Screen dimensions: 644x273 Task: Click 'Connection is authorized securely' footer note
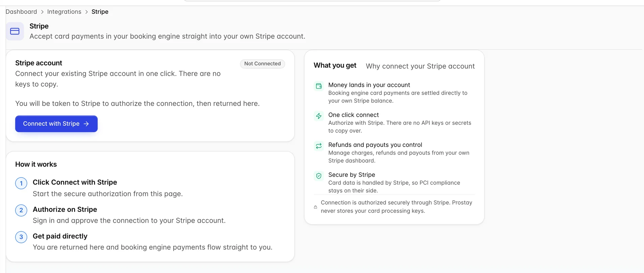click(396, 207)
